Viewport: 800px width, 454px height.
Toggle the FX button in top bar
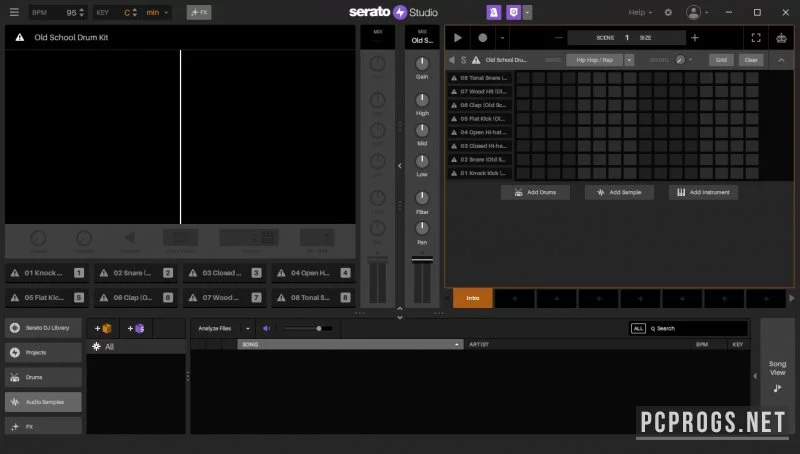[x=199, y=12]
